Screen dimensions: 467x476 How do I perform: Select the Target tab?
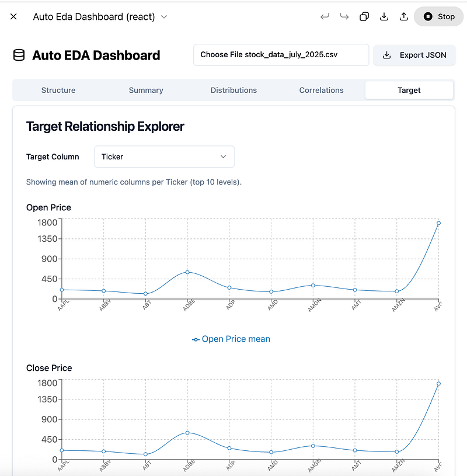click(x=409, y=90)
